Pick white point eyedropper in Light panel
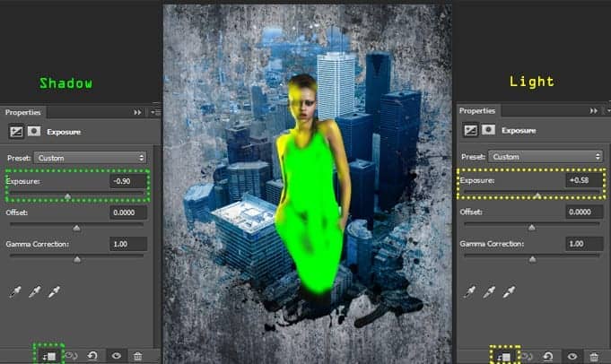This screenshot has width=611, height=364. click(x=509, y=291)
